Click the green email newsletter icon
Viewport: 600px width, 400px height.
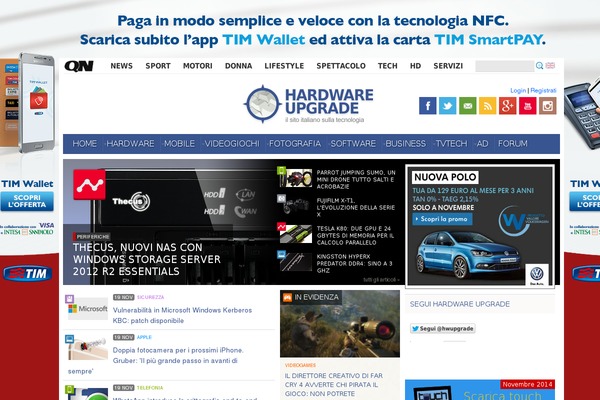coord(468,106)
